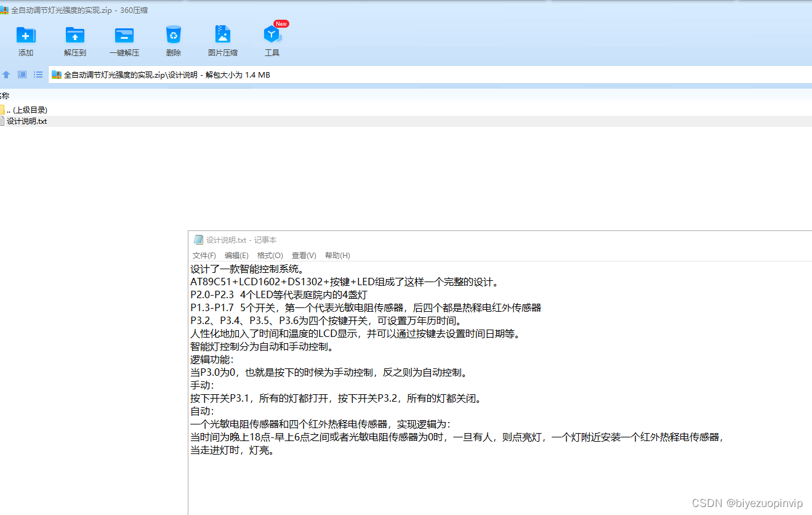Click the line starting P1.3-P1.7
The height and width of the screenshot is (515, 812).
pos(366,308)
